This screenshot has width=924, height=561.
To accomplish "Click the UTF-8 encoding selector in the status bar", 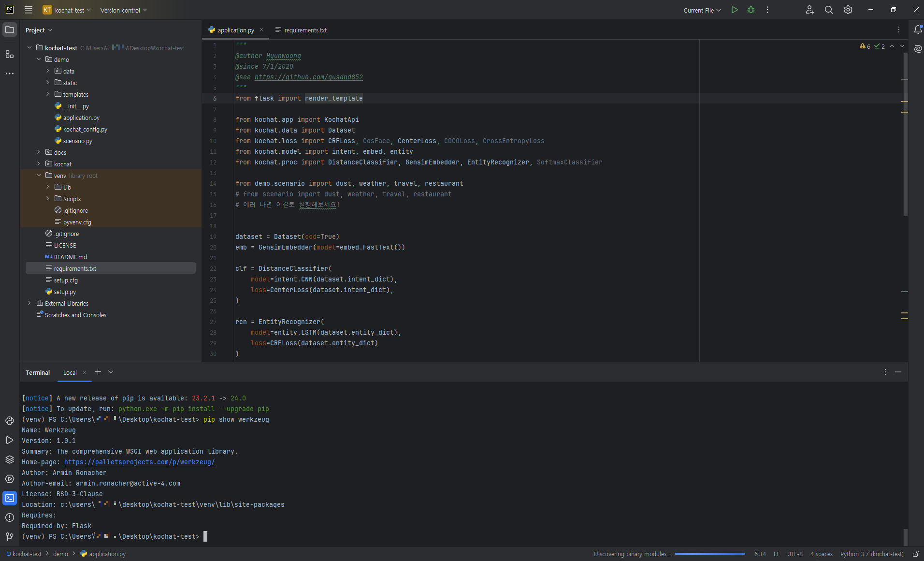I will click(795, 554).
